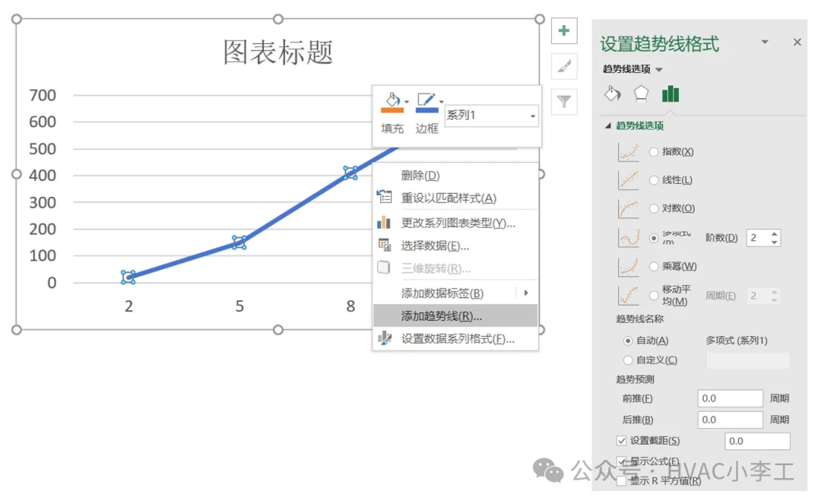This screenshot has width=821, height=504.
Task: Open the border color dropdown arrow
Action: (442, 102)
